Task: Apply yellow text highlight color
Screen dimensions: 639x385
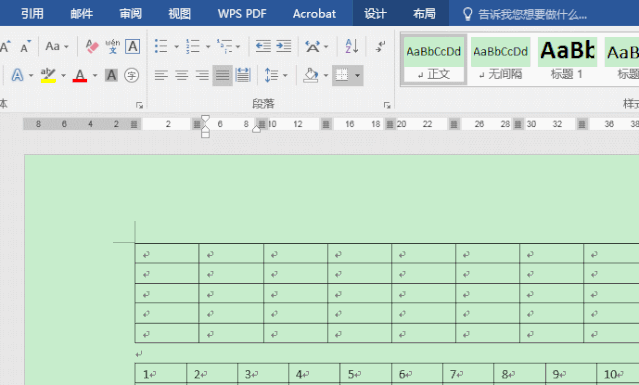Action: pyautogui.click(x=48, y=75)
